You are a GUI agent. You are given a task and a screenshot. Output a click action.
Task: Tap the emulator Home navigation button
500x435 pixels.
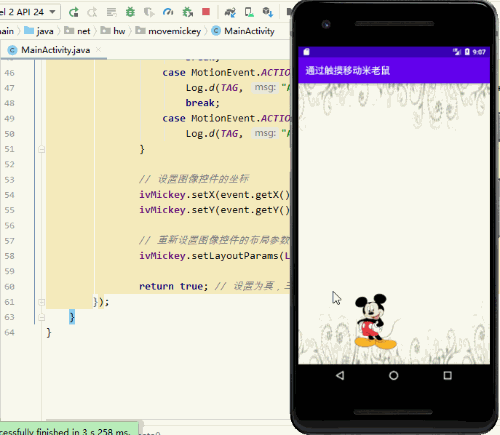tap(394, 376)
